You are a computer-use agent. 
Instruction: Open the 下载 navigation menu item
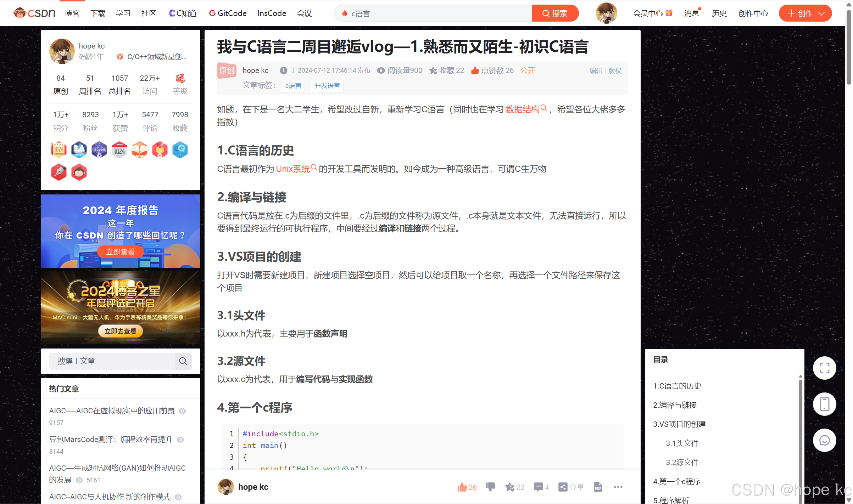click(98, 13)
